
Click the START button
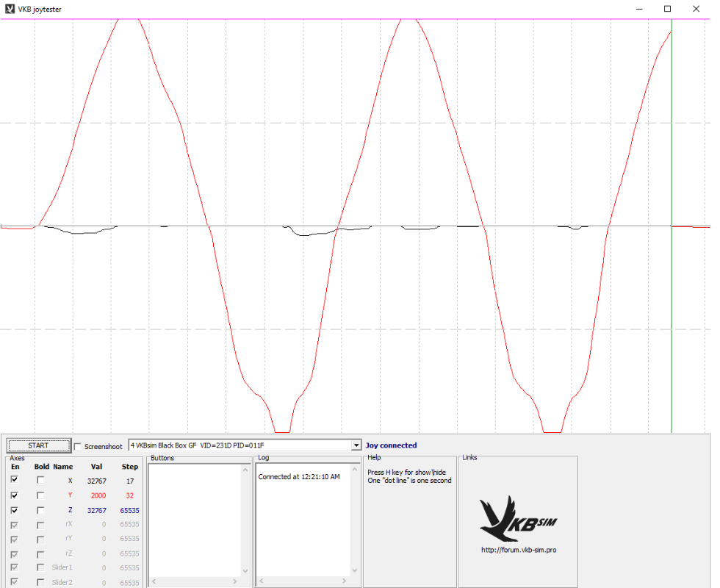point(38,445)
